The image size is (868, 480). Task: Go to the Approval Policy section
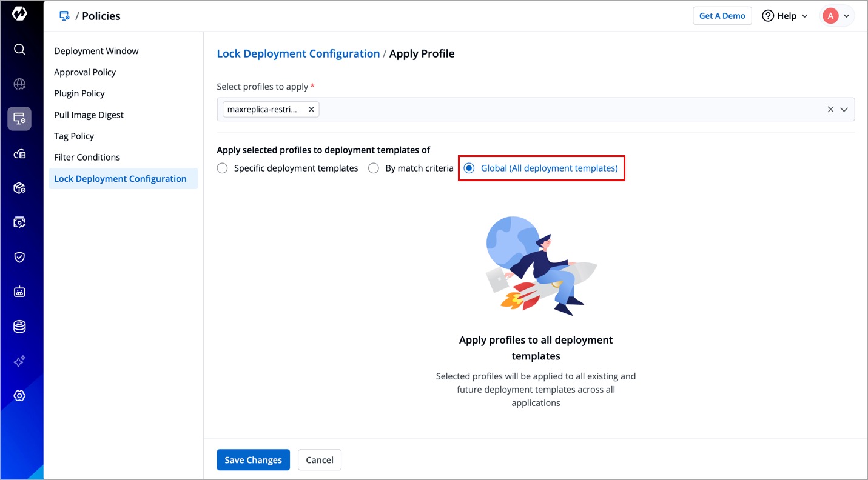[x=85, y=72]
